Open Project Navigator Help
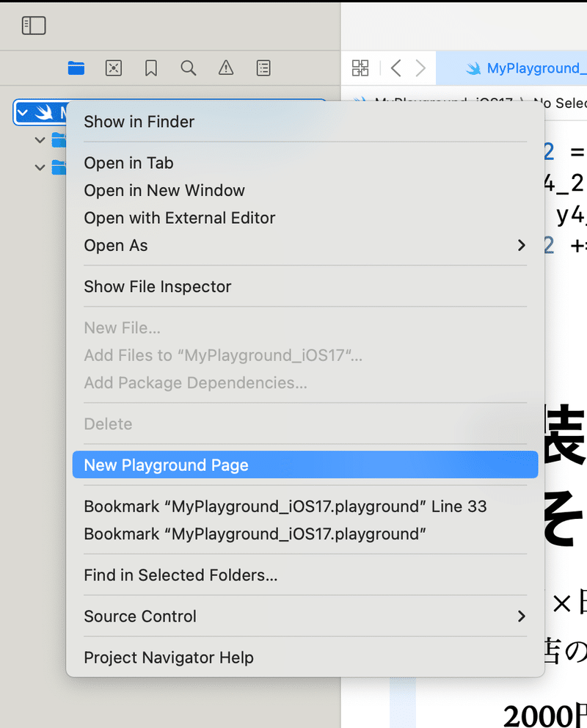The height and width of the screenshot is (728, 587). point(305,658)
